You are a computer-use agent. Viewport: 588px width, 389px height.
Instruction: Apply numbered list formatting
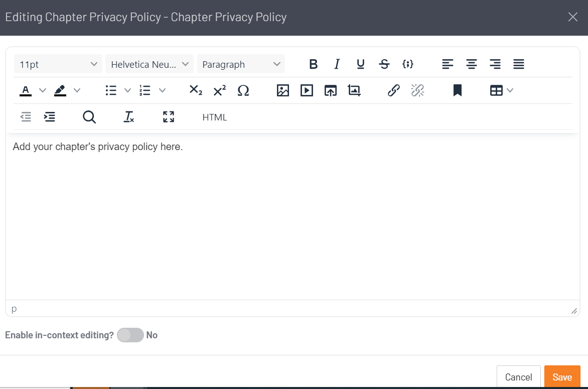pyautogui.click(x=145, y=90)
